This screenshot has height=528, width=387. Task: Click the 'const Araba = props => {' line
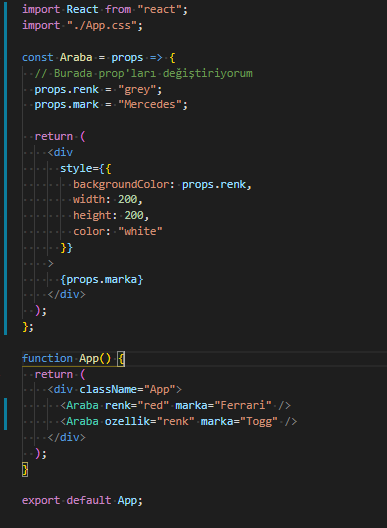coord(99,57)
